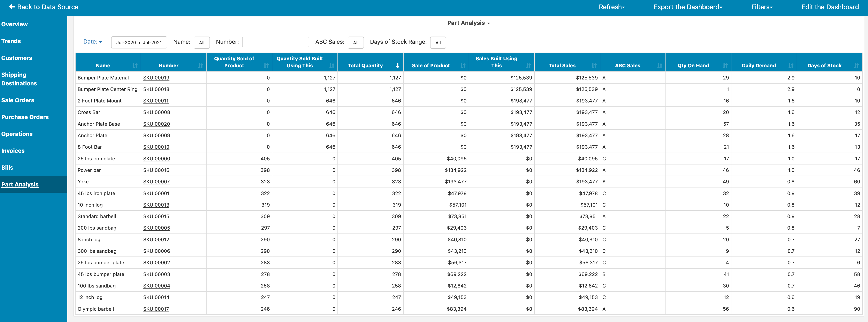Image resolution: width=868 pixels, height=322 pixels.
Task: Click 200 lbs sandbag name cell
Action: (x=108, y=228)
